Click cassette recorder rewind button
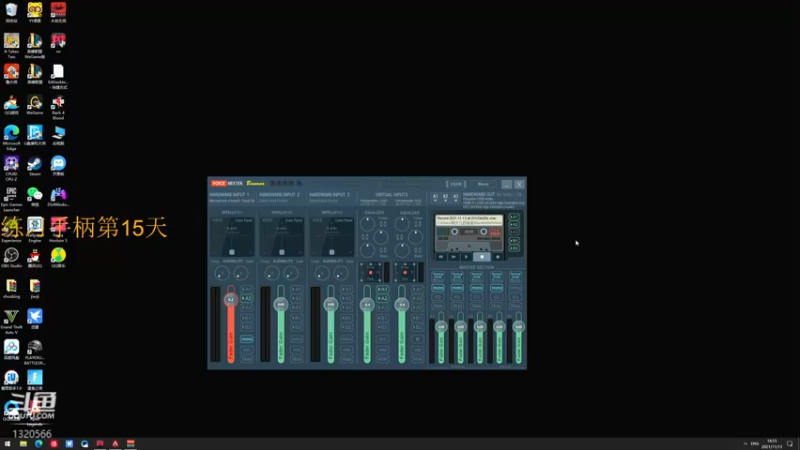Viewport: 800px width, 450px height. (x=441, y=257)
